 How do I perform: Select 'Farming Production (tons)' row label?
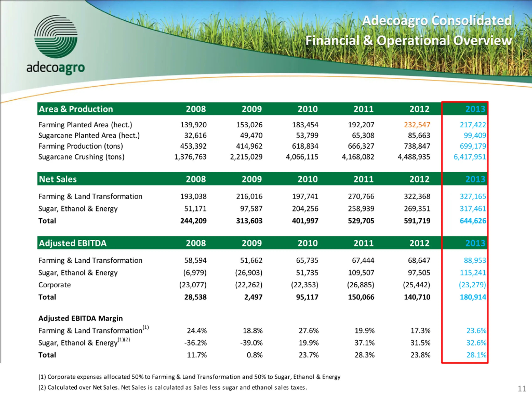click(x=81, y=146)
